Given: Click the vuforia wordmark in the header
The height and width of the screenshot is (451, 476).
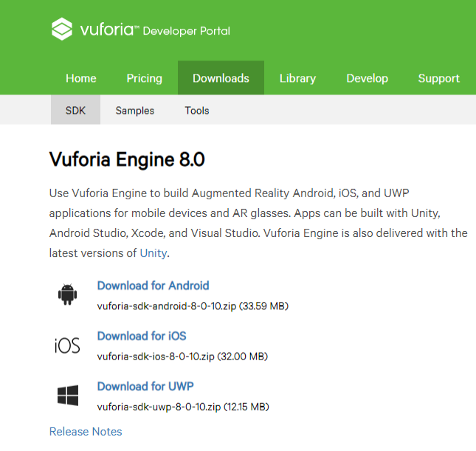Looking at the screenshot, I should [x=107, y=30].
